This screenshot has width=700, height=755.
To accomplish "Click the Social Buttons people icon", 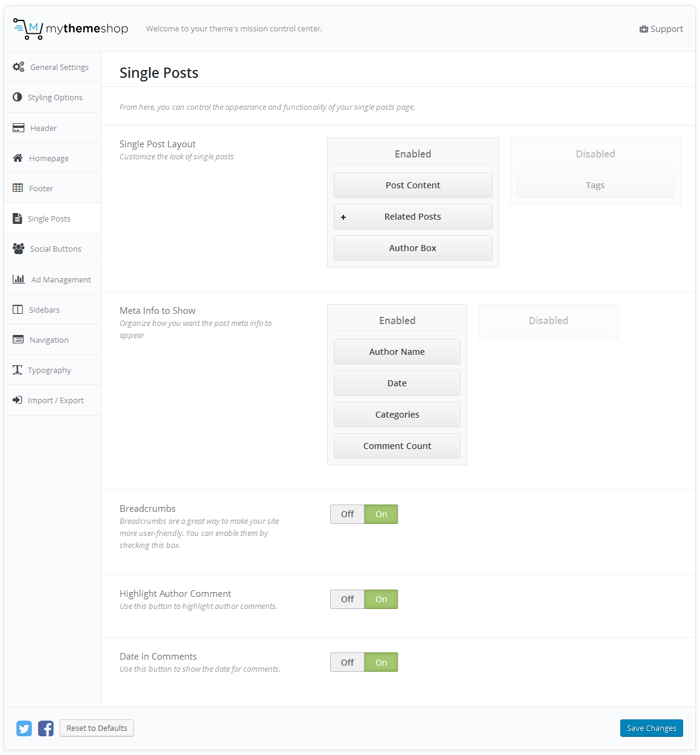I will pyautogui.click(x=19, y=249).
